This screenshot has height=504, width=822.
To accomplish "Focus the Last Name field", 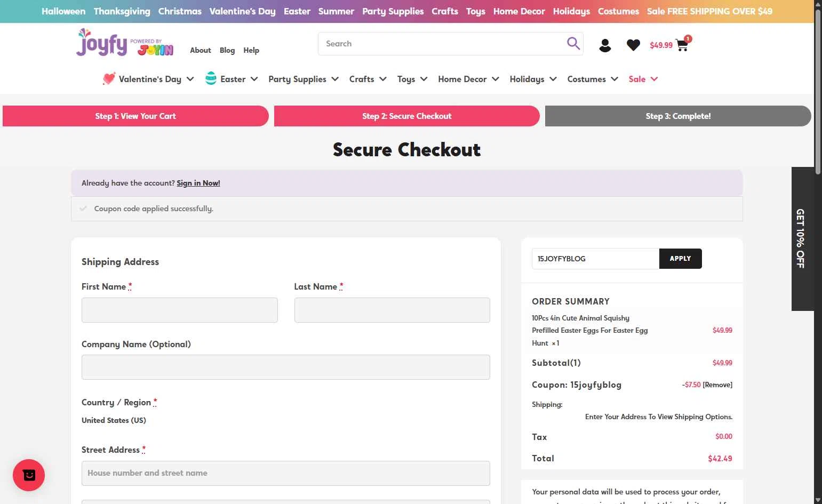I will pos(392,310).
